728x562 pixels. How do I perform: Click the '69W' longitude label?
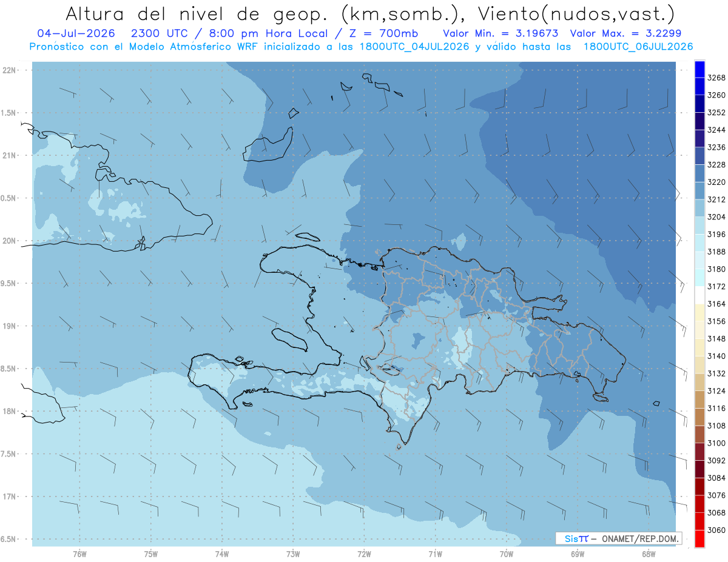(x=578, y=554)
